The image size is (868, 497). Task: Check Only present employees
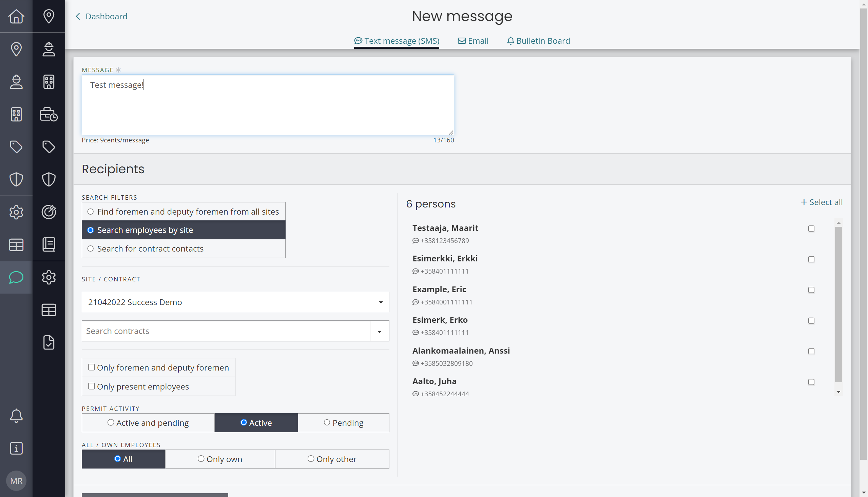pos(91,386)
